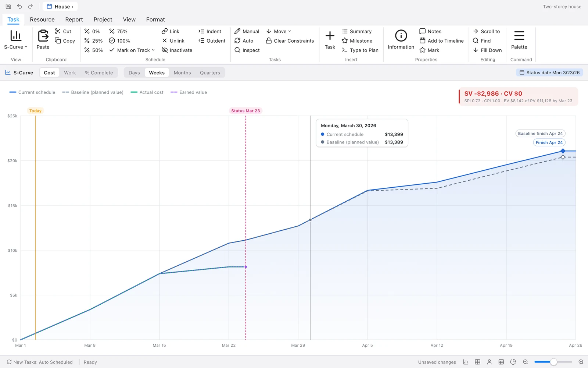Click the House document tab
The height and width of the screenshot is (368, 588).
pyautogui.click(x=60, y=7)
